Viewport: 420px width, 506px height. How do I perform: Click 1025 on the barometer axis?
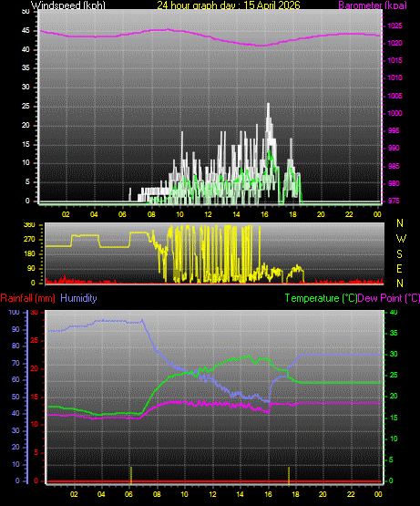point(395,26)
